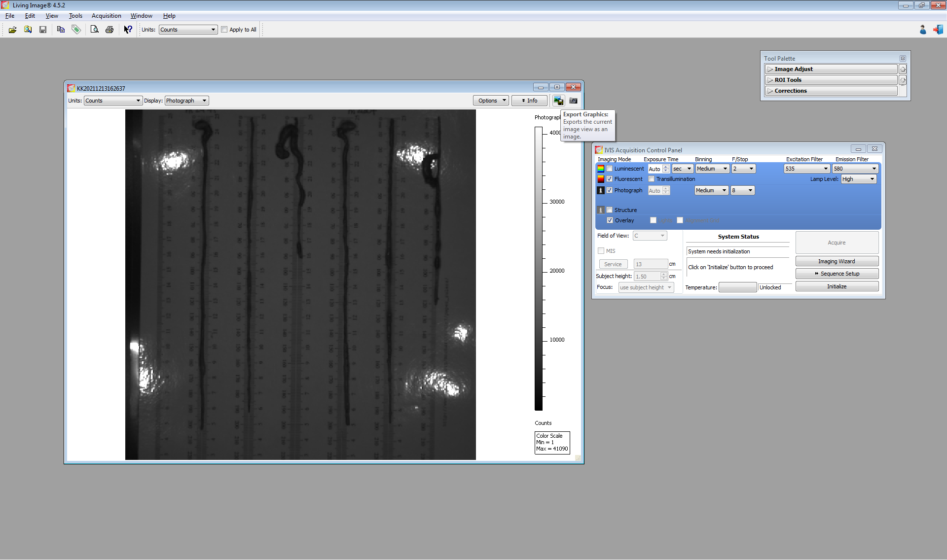Click the grayscale color scale bar
Viewport: 947px width, 560px height.
[x=539, y=269]
